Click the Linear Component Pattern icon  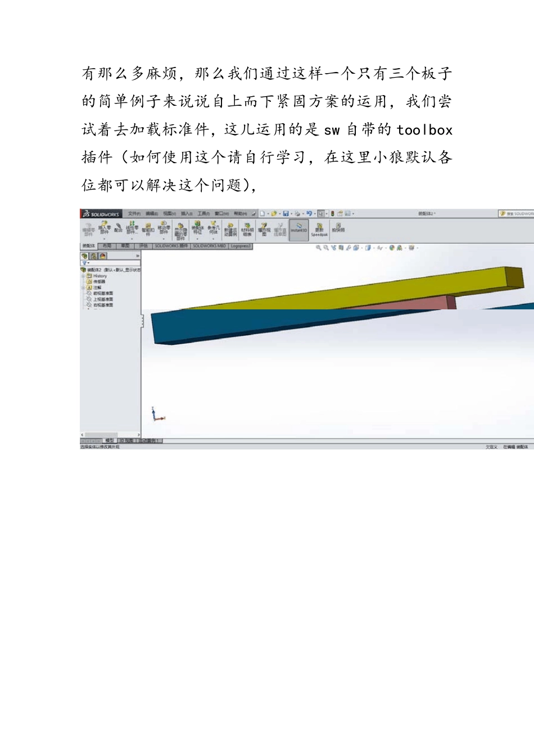click(132, 228)
